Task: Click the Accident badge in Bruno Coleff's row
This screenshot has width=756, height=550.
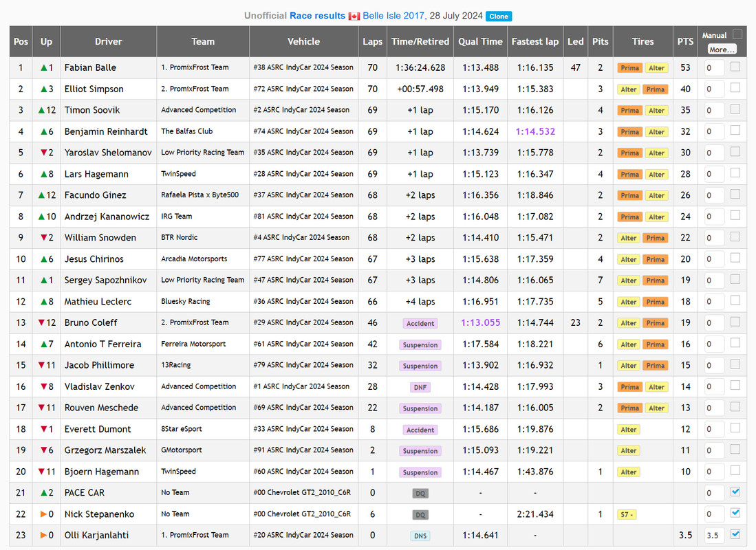Action: click(x=420, y=323)
